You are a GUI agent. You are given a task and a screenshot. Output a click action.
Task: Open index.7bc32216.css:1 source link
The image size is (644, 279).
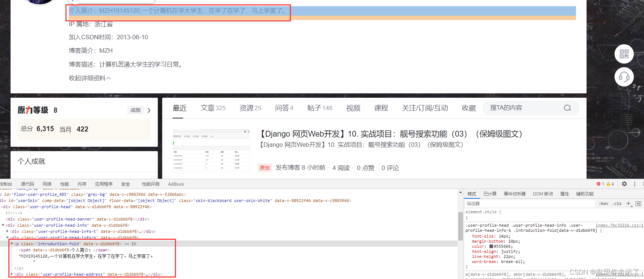[x=619, y=225]
